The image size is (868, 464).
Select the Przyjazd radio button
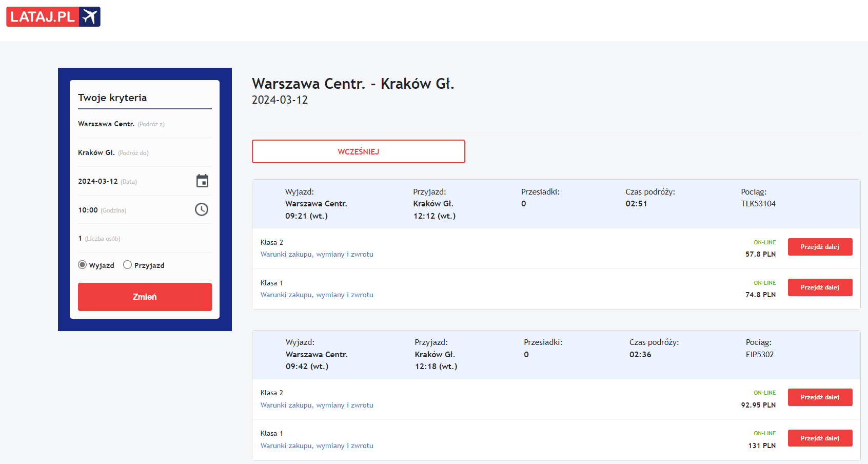tap(128, 265)
